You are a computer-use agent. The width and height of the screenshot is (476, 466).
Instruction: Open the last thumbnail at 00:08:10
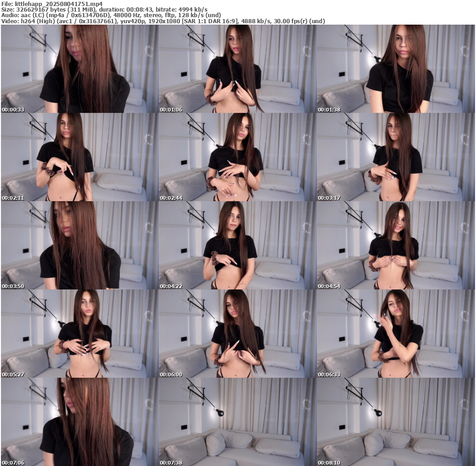click(x=396, y=422)
